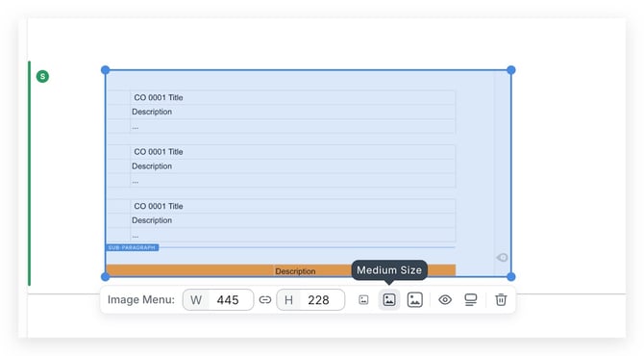Image resolution: width=644 pixels, height=356 pixels.
Task: Click the top-right resize handle of the image
Action: [511, 70]
